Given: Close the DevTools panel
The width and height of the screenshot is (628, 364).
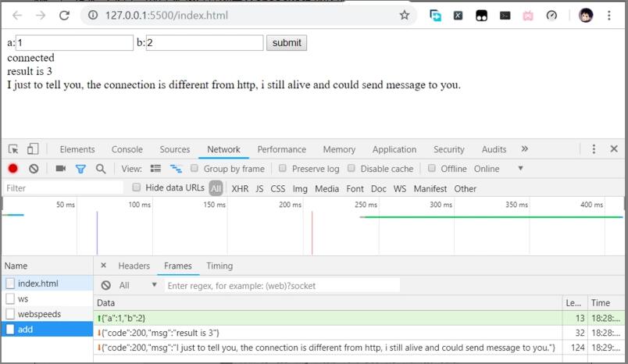Looking at the screenshot, I should point(614,148).
